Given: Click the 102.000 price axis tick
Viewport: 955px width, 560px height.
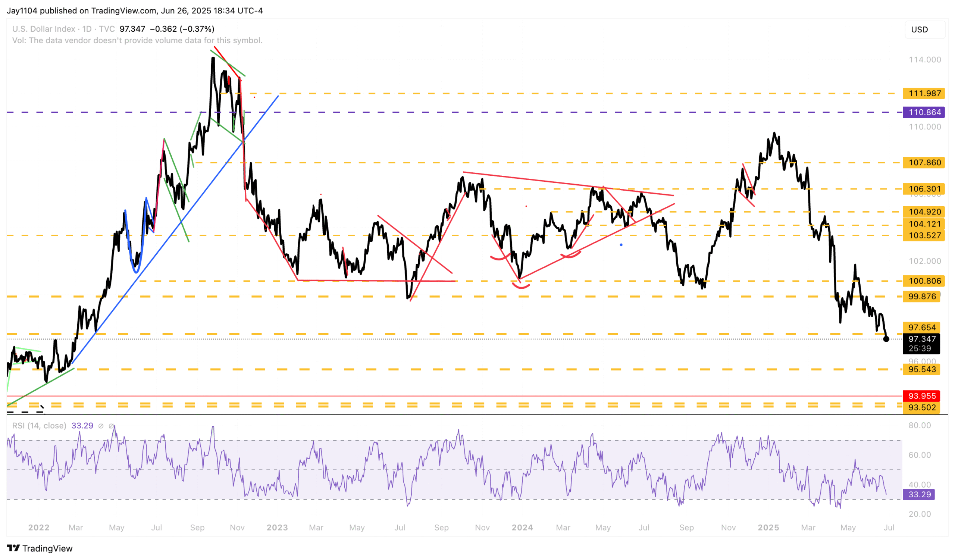Looking at the screenshot, I should (925, 261).
